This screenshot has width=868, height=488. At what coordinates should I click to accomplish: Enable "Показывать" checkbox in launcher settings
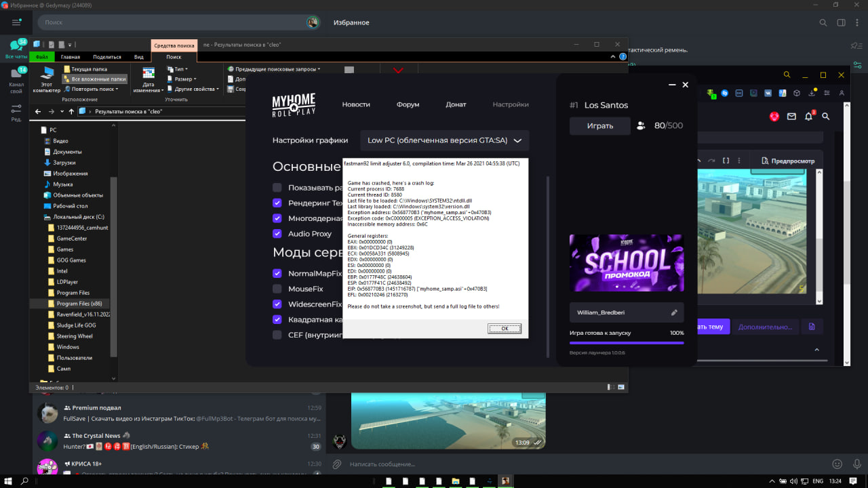click(x=277, y=188)
